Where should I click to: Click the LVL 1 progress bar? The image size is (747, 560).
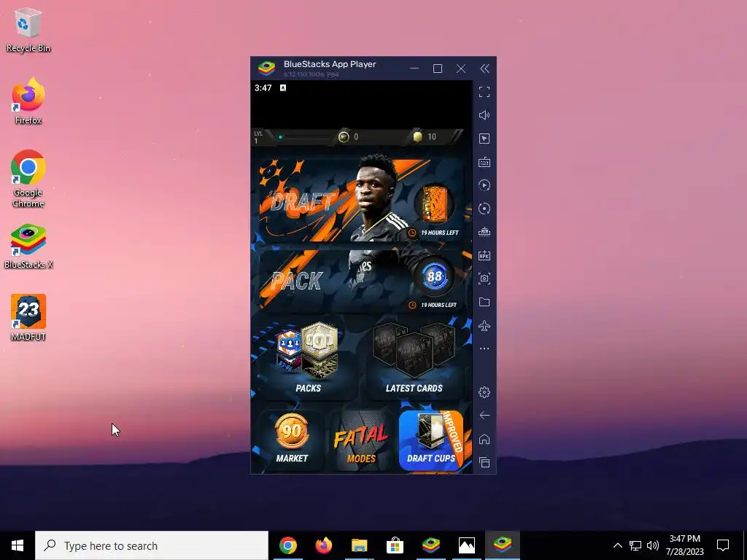click(305, 137)
